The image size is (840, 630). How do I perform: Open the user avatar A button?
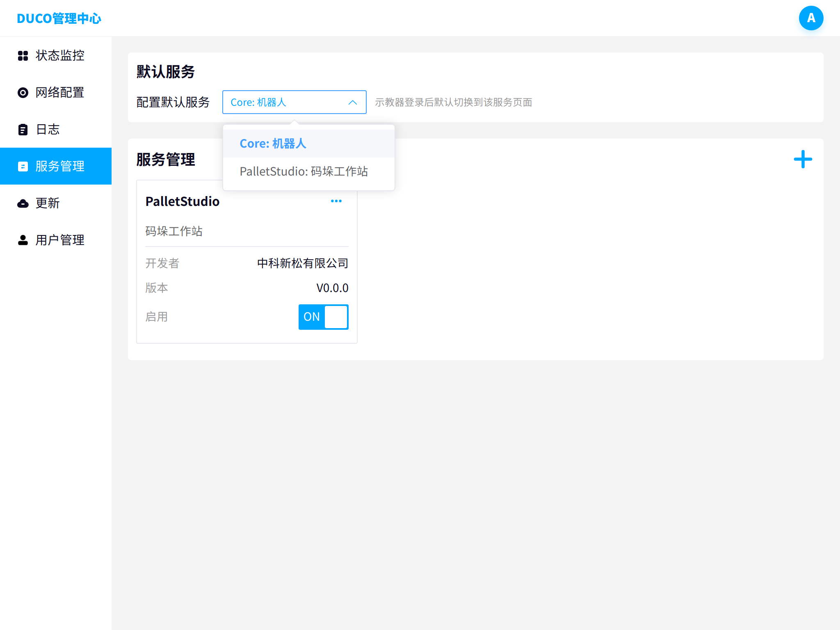[811, 18]
